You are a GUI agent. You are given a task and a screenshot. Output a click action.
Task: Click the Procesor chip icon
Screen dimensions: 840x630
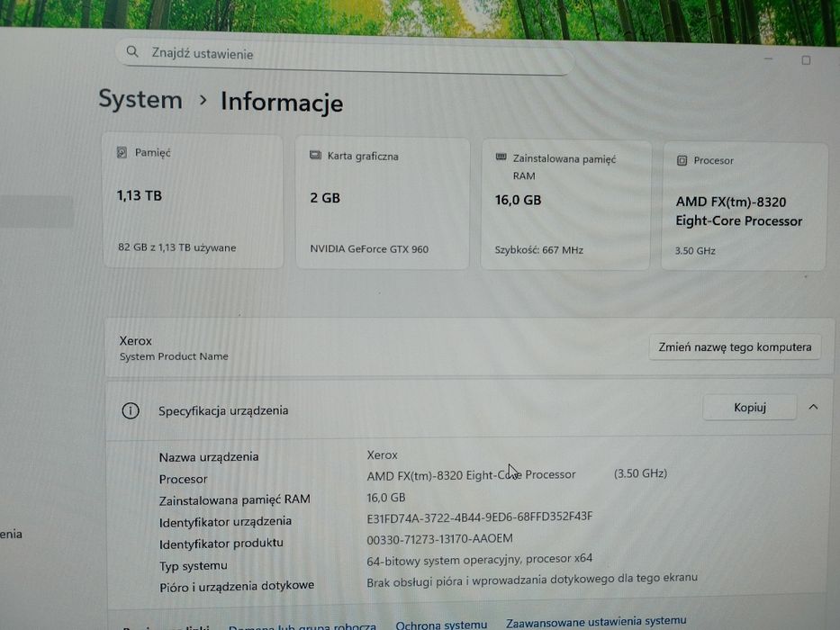(682, 160)
